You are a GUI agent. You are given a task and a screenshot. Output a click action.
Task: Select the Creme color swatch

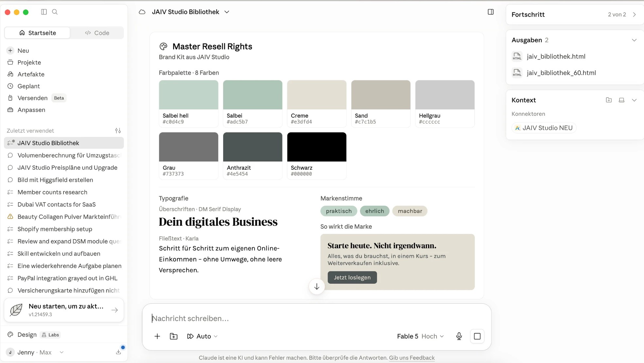pyautogui.click(x=317, y=104)
